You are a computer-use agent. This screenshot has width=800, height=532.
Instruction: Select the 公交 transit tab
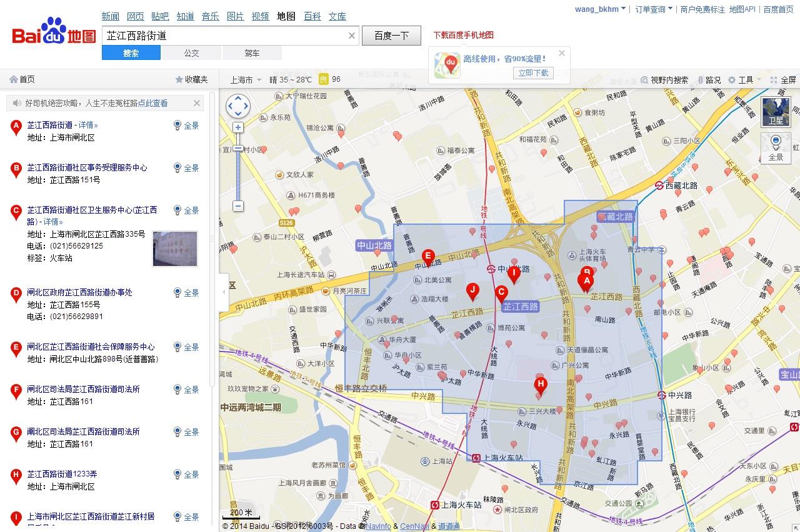click(192, 53)
